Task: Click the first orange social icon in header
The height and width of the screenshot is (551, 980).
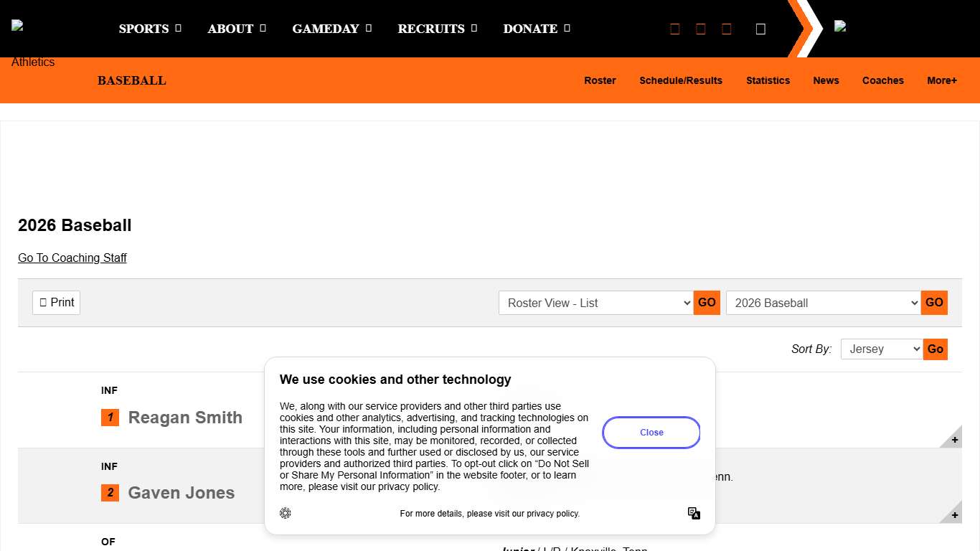Action: (x=674, y=29)
